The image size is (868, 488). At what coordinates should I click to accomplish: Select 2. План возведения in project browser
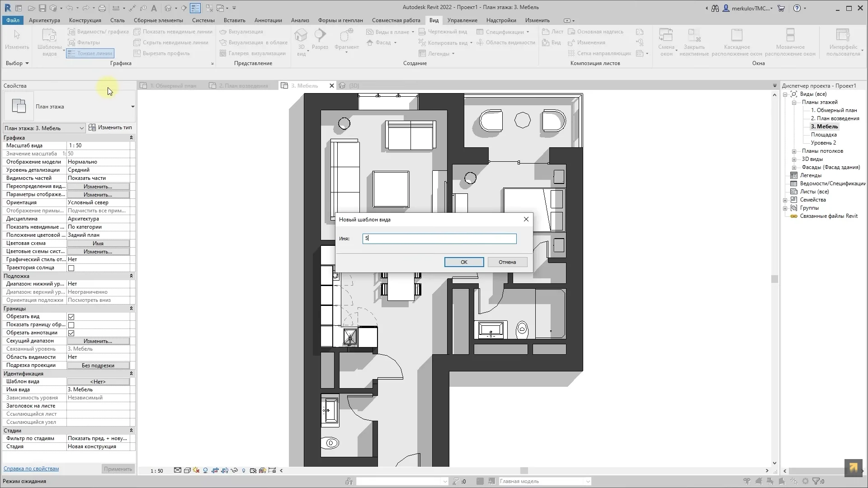click(x=835, y=118)
